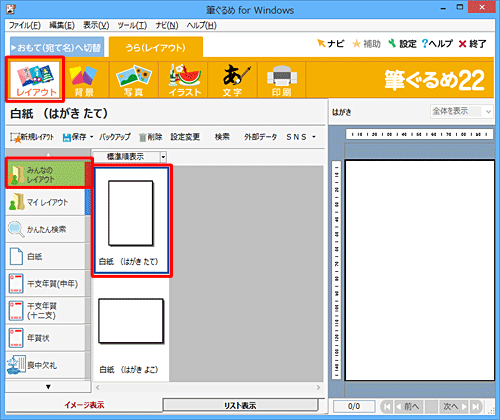500x420 pixels.
Task: Open the ツール(T) menu
Action: (x=132, y=25)
